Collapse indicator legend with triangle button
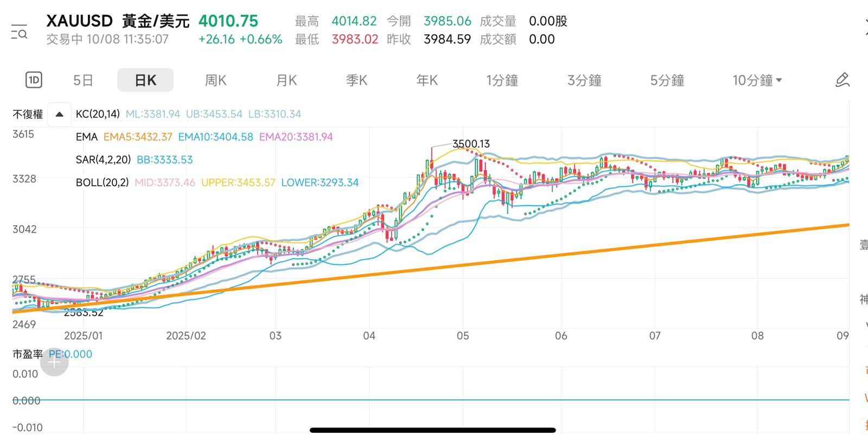Image resolution: width=868 pixels, height=441 pixels. 60,114
